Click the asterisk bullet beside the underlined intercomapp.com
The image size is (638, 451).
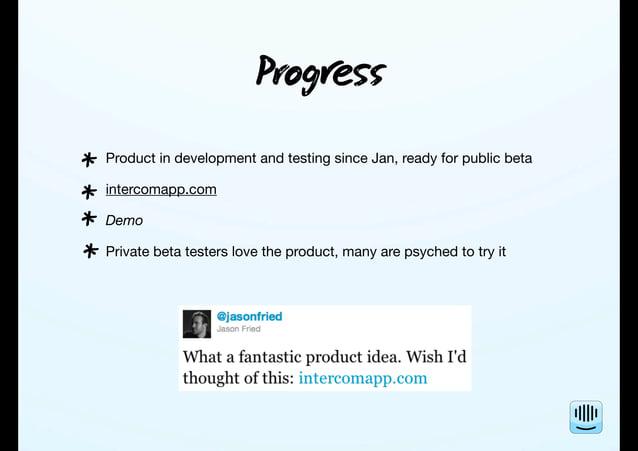89,191
